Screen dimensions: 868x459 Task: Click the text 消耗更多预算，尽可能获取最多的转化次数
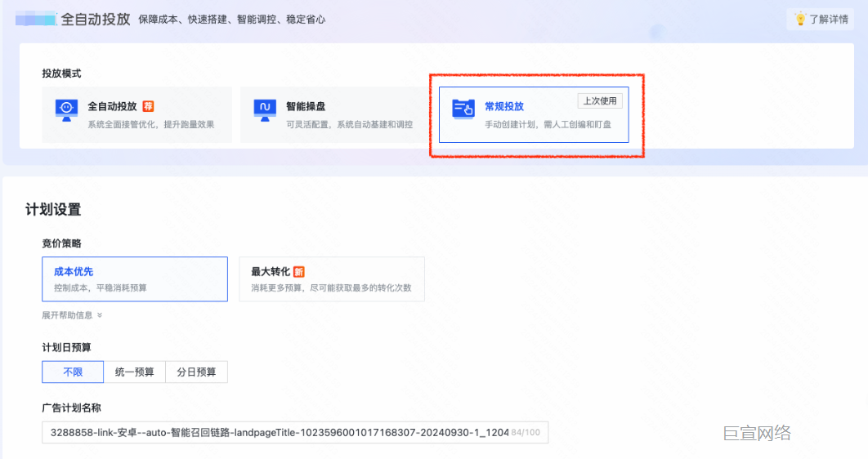[x=332, y=287]
